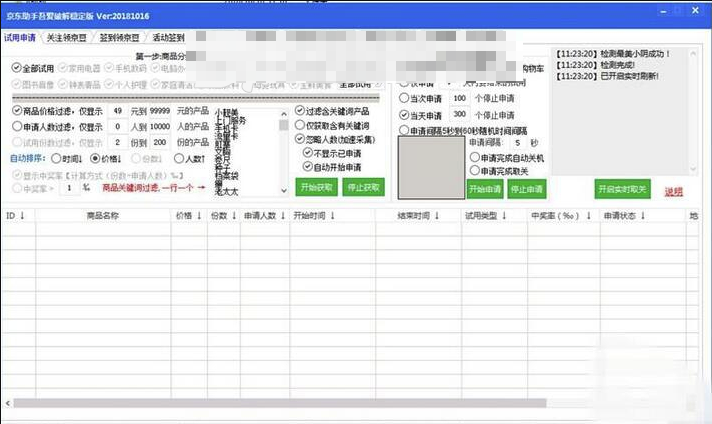
Task: Click minimum applicants field showing 0
Action: click(118, 127)
